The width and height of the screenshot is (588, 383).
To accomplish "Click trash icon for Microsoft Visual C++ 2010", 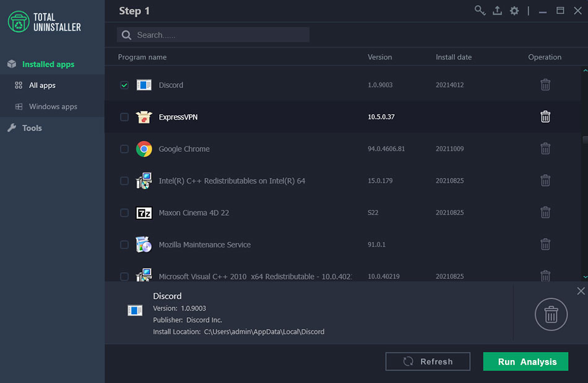I will coord(545,276).
